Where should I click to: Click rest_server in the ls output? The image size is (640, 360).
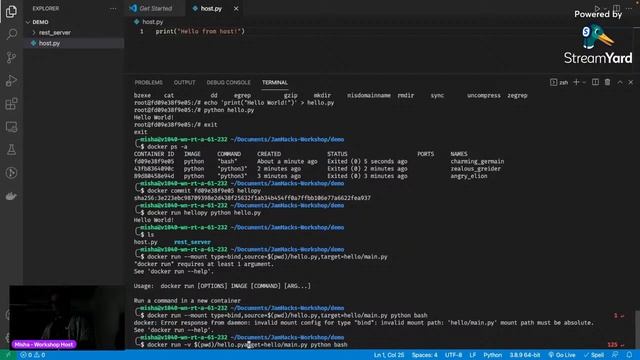pos(192,242)
